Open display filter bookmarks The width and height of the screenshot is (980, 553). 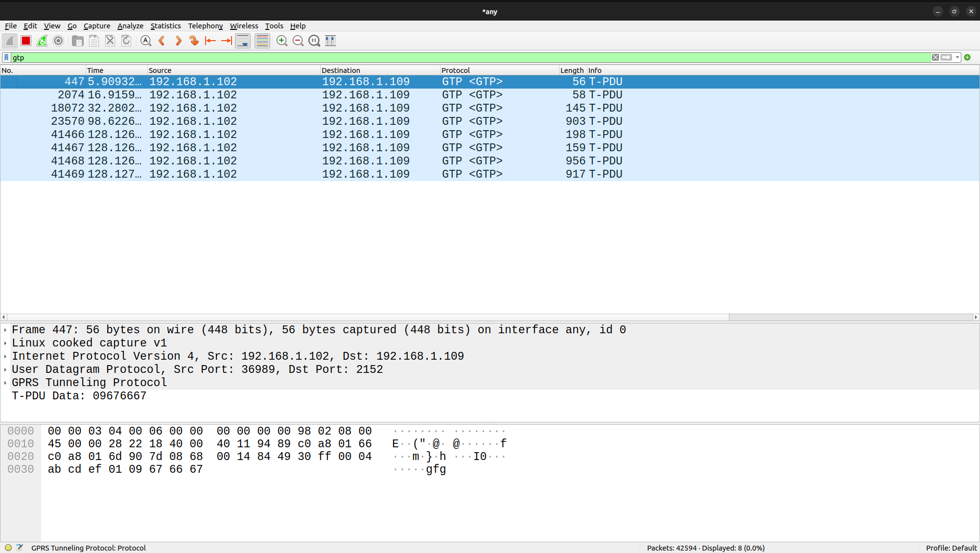(6, 58)
